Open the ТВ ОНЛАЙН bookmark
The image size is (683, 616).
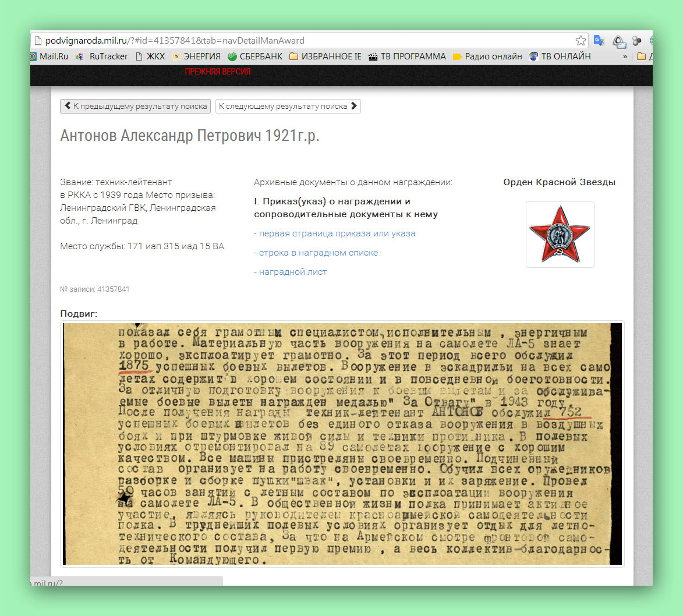pos(560,56)
